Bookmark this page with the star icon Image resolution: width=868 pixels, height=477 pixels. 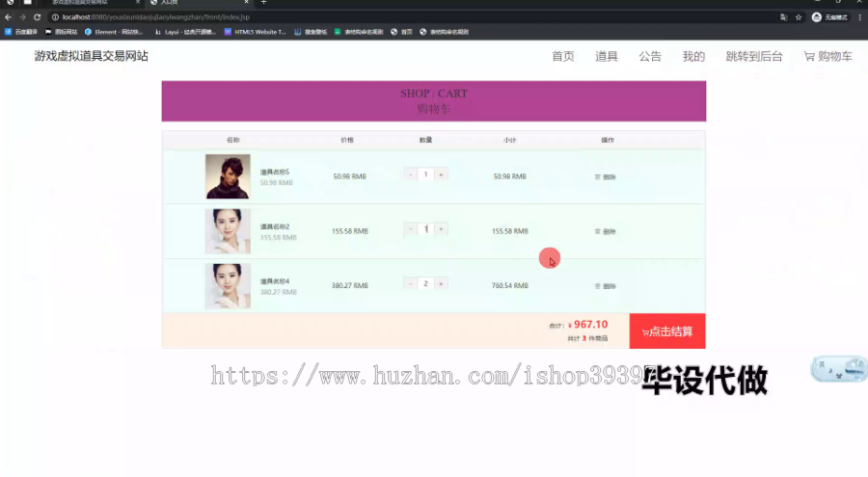click(799, 17)
